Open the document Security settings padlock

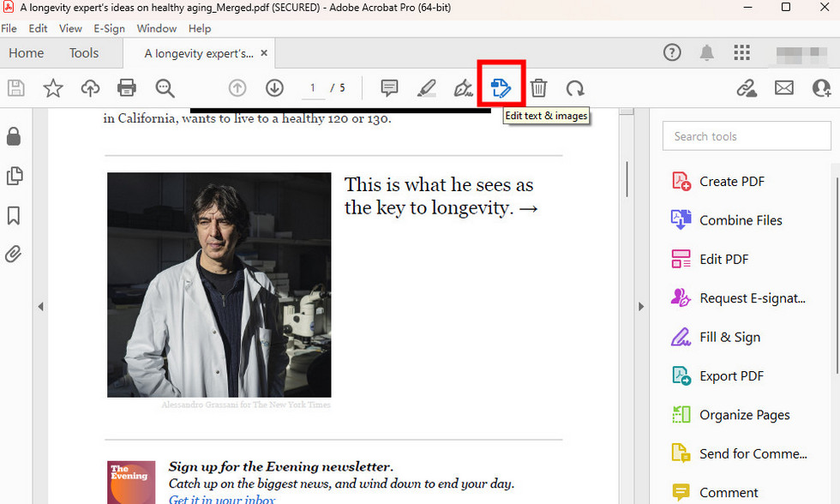point(13,137)
